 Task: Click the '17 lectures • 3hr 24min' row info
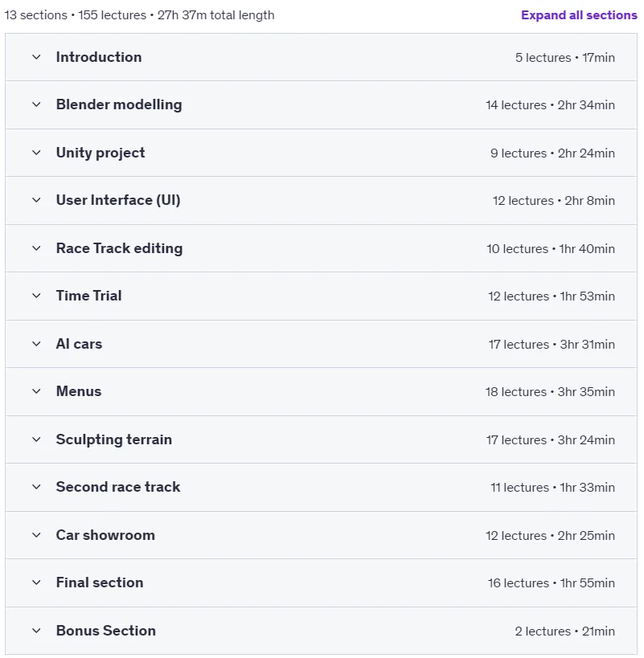click(551, 439)
